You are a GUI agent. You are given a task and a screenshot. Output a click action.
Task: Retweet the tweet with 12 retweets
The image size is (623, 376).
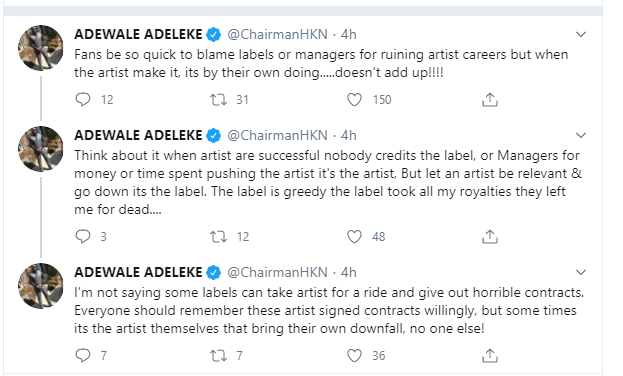point(218,236)
